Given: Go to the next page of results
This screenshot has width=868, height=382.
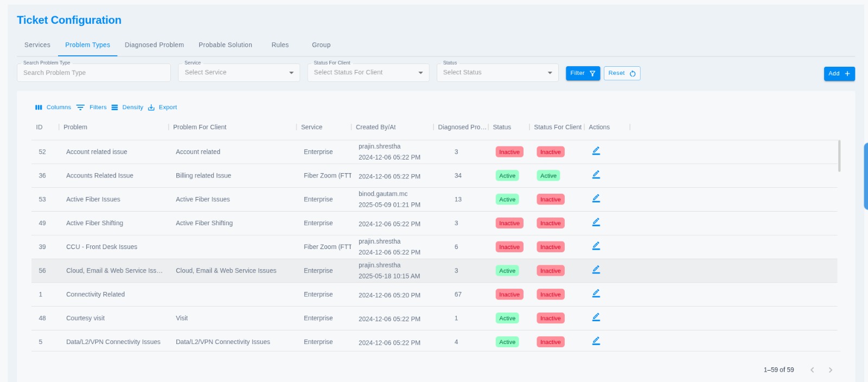Looking at the screenshot, I should (x=830, y=370).
